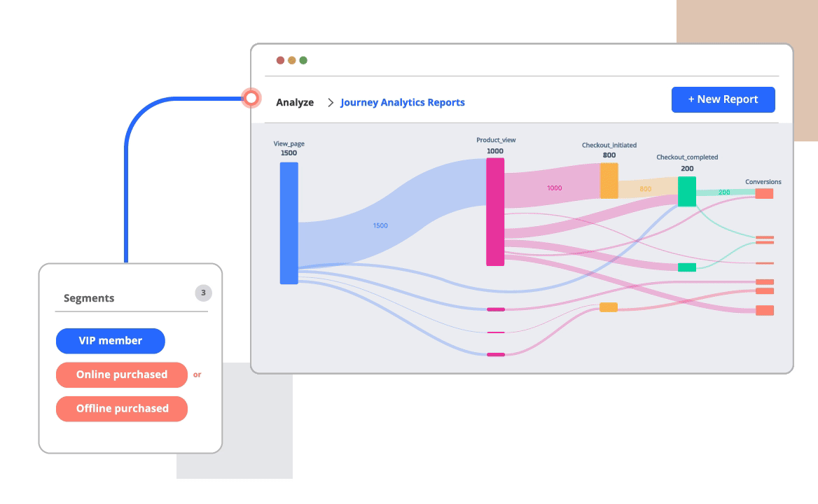Click the segments count badge showing 3
Image resolution: width=818 pixels, height=504 pixels.
203,293
